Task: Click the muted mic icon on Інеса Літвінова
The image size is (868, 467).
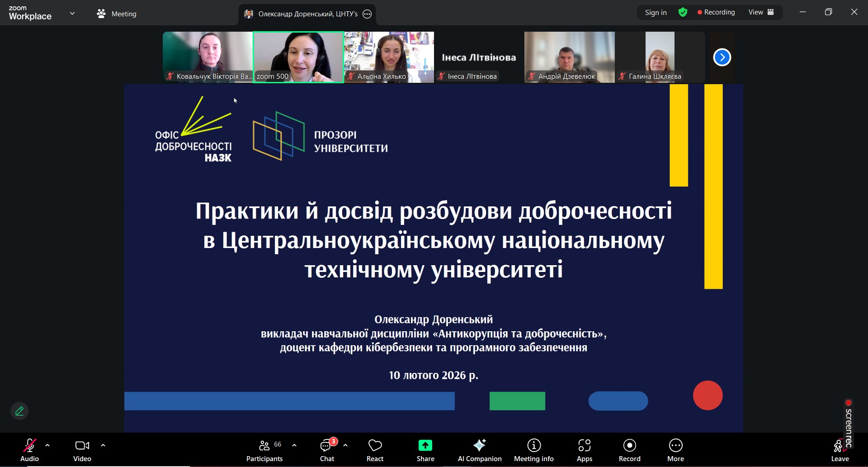Action: coord(442,76)
